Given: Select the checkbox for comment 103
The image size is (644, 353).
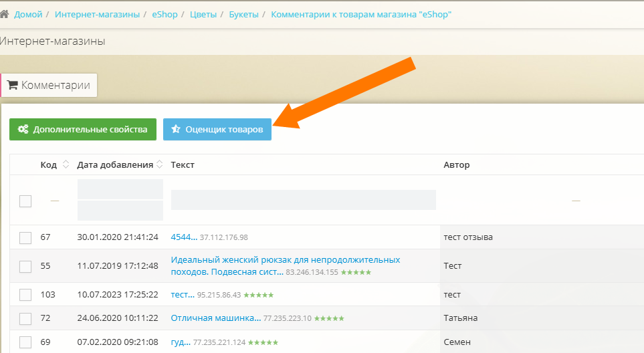Looking at the screenshot, I should pyautogui.click(x=25, y=295).
